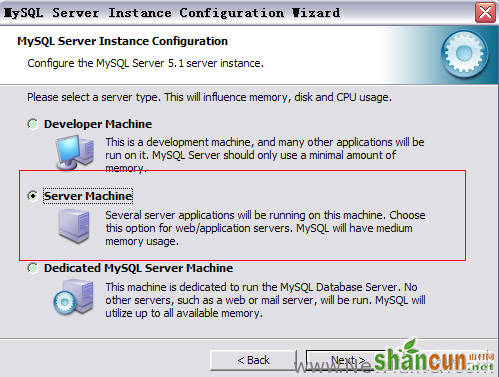This screenshot has width=499, height=377.
Task: Choose the Dedicated MySQL Server Machine option
Action: tap(33, 268)
